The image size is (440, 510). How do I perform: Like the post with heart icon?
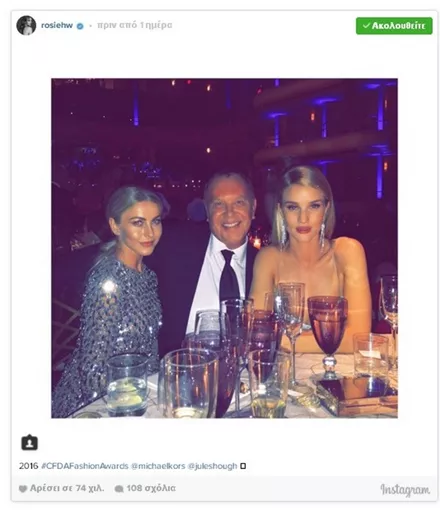coord(23,489)
